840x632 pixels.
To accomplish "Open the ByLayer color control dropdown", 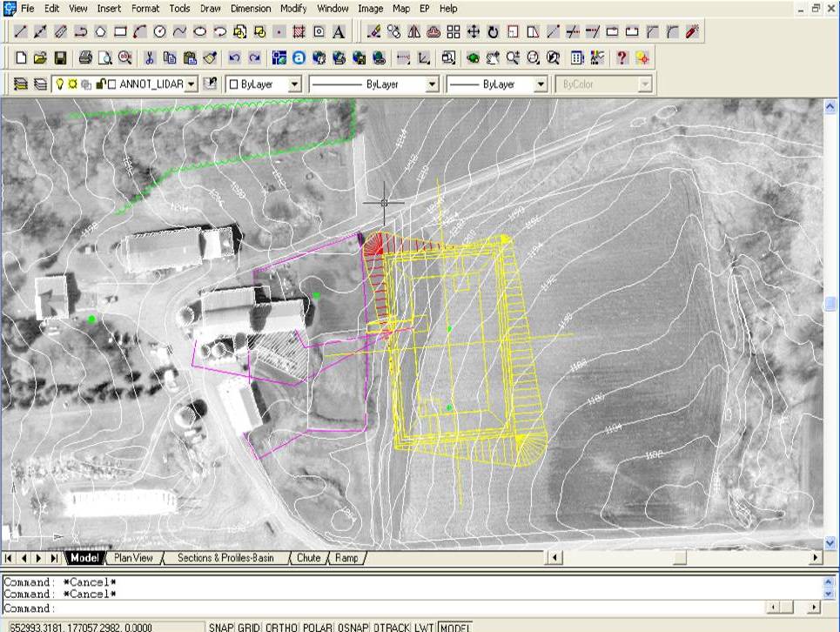I will [294, 84].
